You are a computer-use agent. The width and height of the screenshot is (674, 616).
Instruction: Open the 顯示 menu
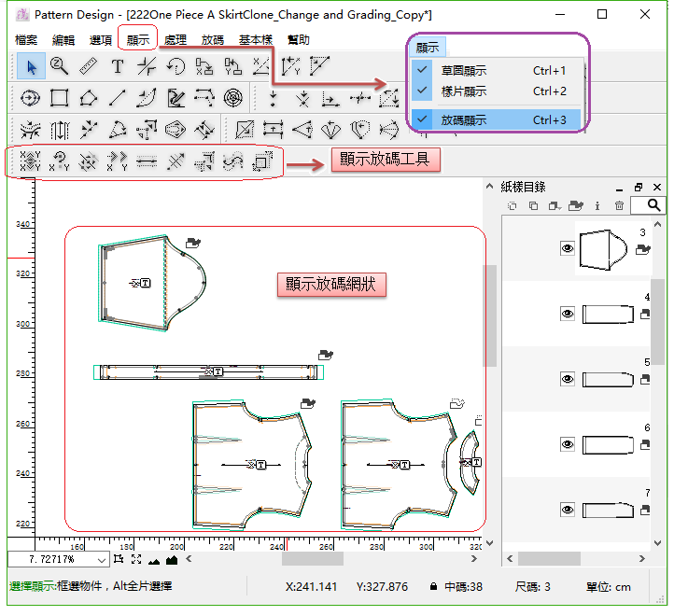138,40
